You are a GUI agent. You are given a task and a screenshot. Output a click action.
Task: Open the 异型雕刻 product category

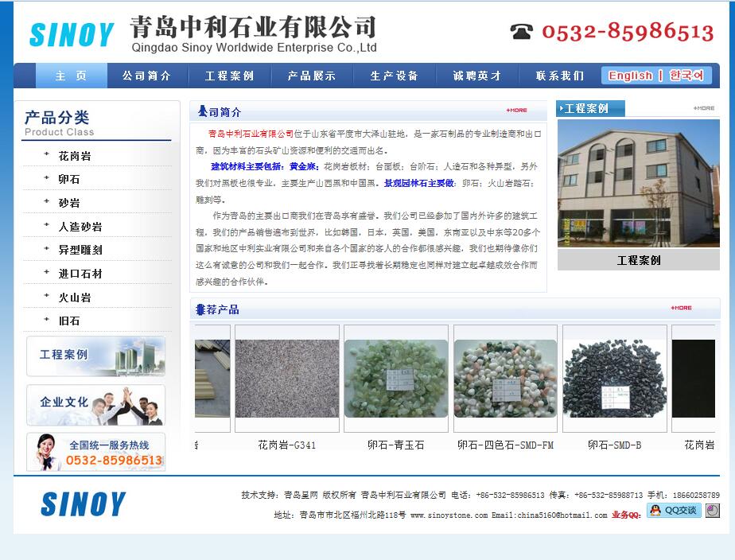pos(80,251)
